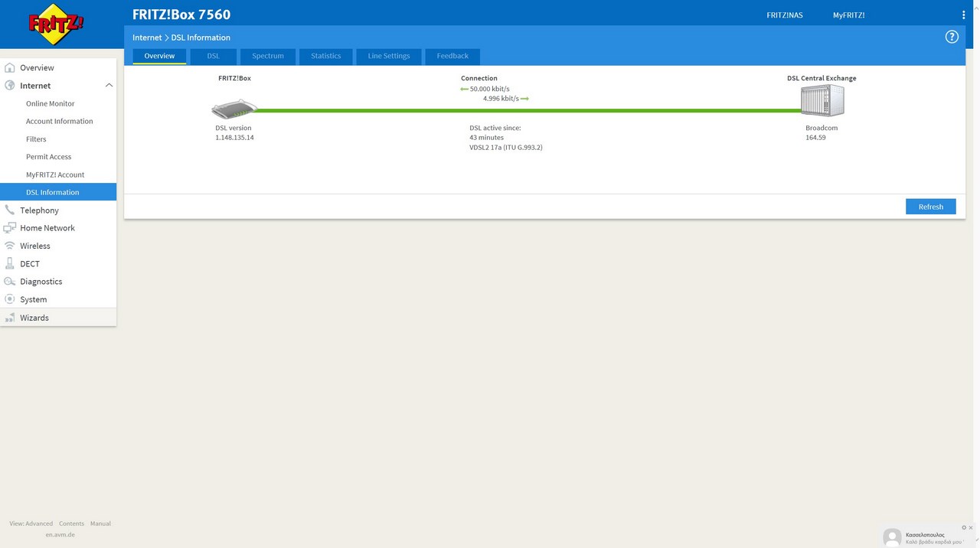This screenshot has width=980, height=548.
Task: Click VDSL2 17a (ITU G.993.2) text
Action: (506, 147)
